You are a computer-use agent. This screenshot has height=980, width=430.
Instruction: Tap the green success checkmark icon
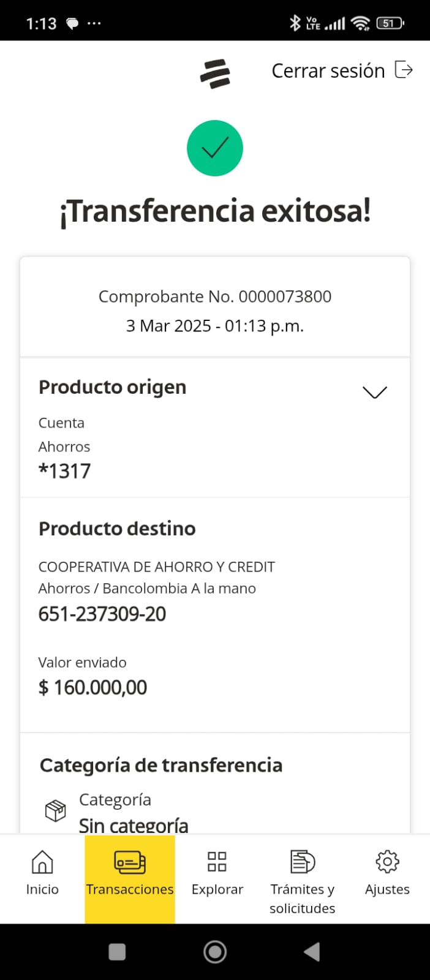pyautogui.click(x=215, y=148)
